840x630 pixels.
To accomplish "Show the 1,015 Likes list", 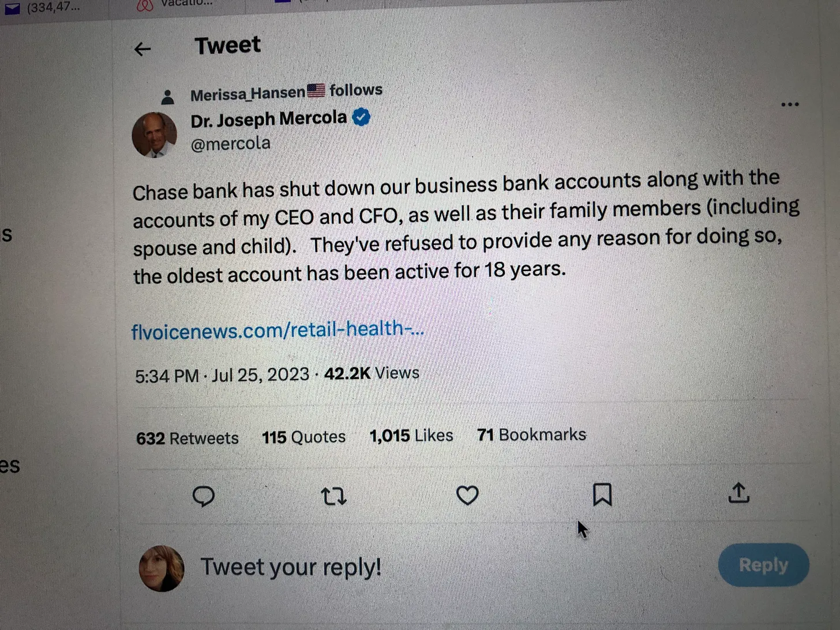I will 411,436.
